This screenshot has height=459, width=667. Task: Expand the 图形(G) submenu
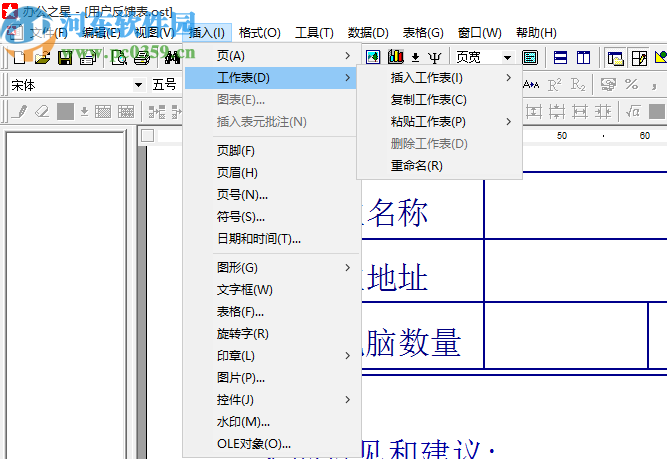348,268
